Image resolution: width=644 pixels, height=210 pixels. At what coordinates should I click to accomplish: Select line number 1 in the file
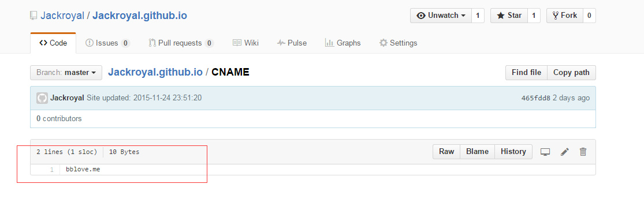[52, 170]
